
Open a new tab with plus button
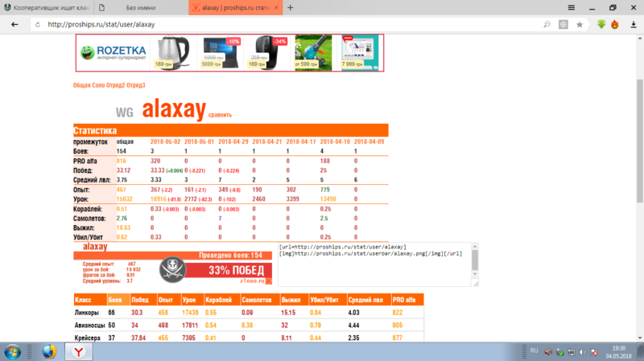click(291, 7)
